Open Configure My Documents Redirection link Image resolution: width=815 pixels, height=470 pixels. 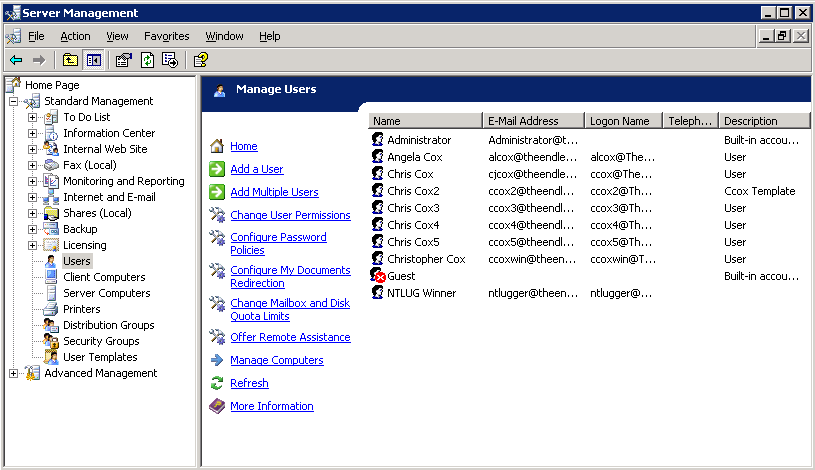point(291,277)
